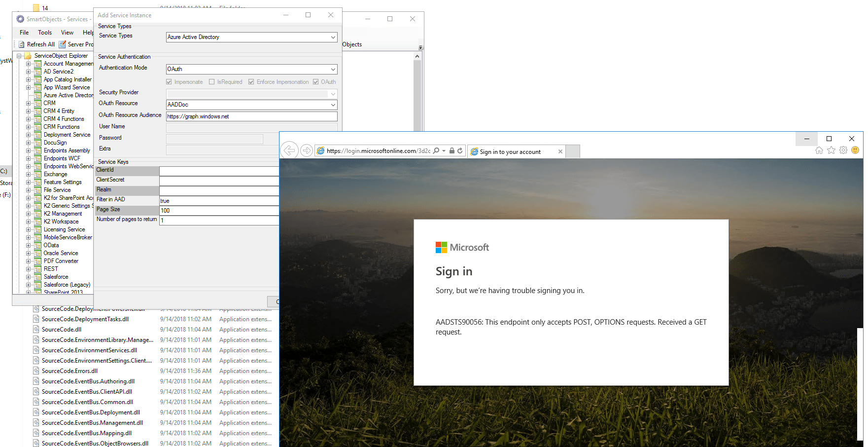Click the OData service icon in tree
This screenshot has height=447, width=868.
(x=38, y=245)
